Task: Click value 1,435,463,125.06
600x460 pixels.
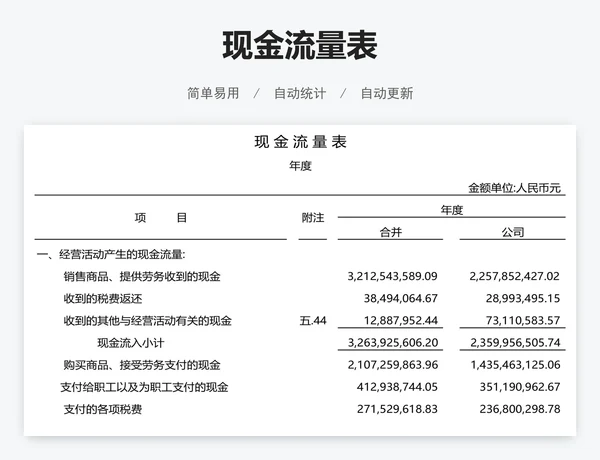Action: coord(515,365)
